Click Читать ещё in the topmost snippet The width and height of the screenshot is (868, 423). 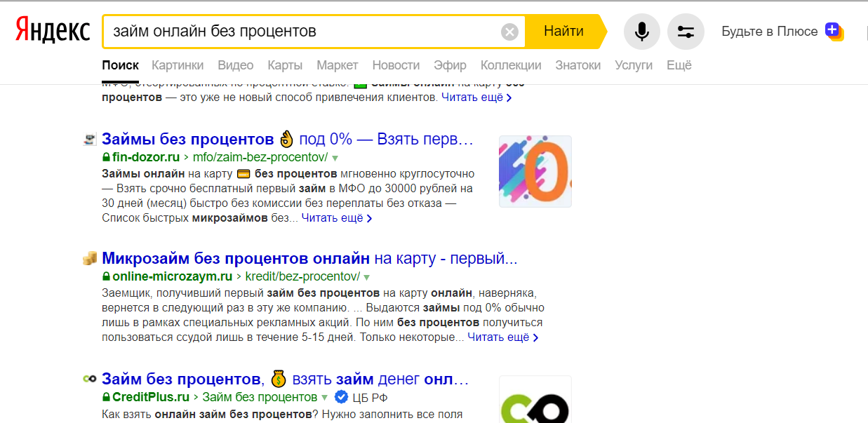coord(476,98)
